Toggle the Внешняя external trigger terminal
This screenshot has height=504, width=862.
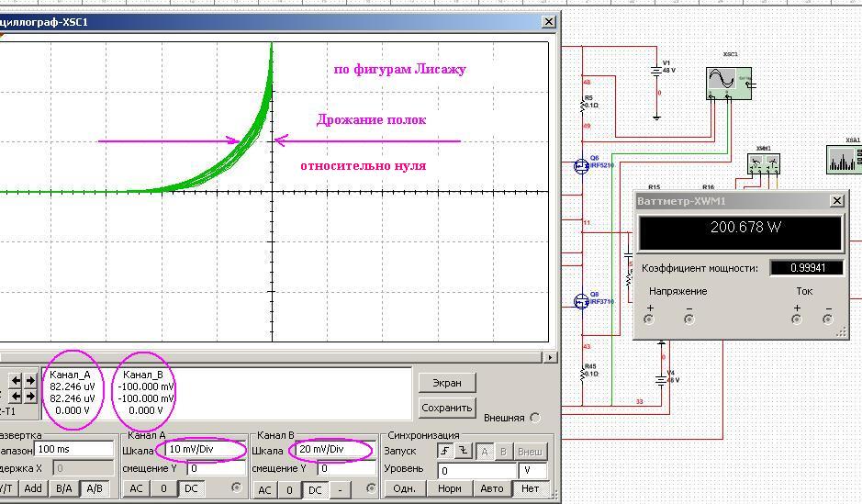(535, 418)
